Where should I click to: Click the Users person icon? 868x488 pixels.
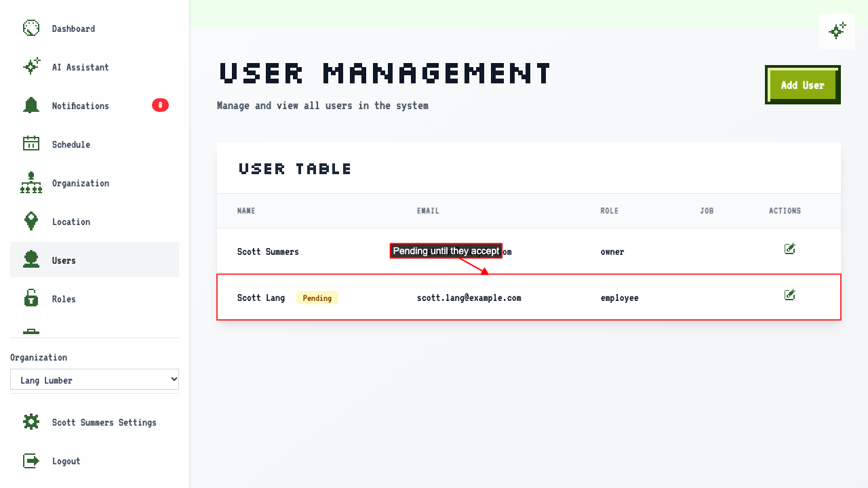(x=31, y=260)
